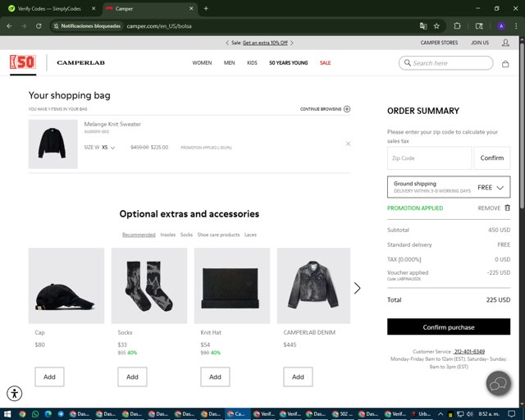The image size is (525, 420).
Task: Click previous promo banner arrow
Action: coord(227,43)
